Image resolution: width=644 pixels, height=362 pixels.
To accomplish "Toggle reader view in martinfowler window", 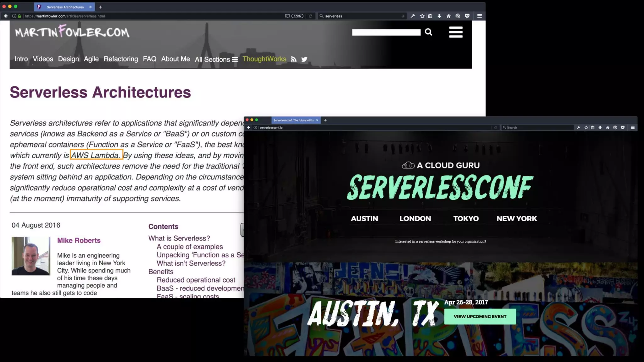I will click(287, 16).
